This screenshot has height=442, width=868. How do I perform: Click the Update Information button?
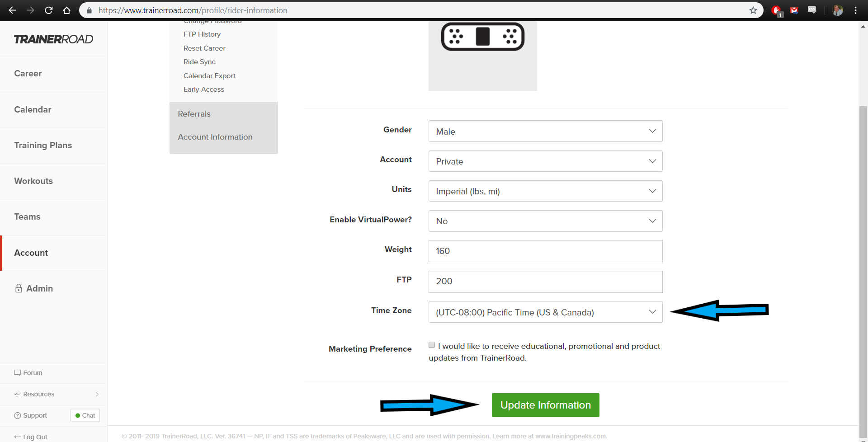(x=545, y=405)
